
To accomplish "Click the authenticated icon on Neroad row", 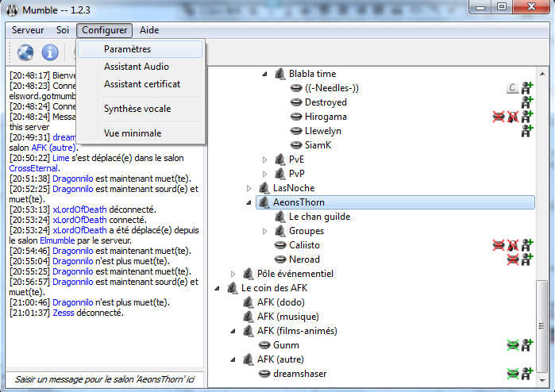I will tap(527, 259).
